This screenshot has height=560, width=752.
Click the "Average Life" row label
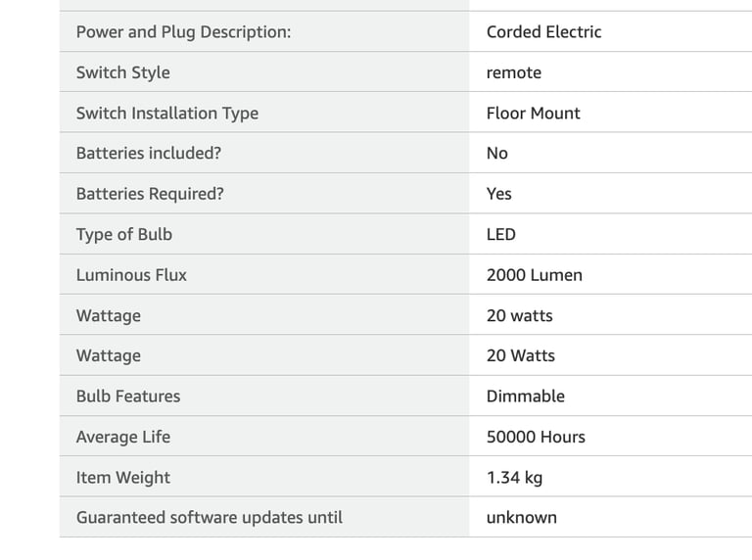pos(122,437)
